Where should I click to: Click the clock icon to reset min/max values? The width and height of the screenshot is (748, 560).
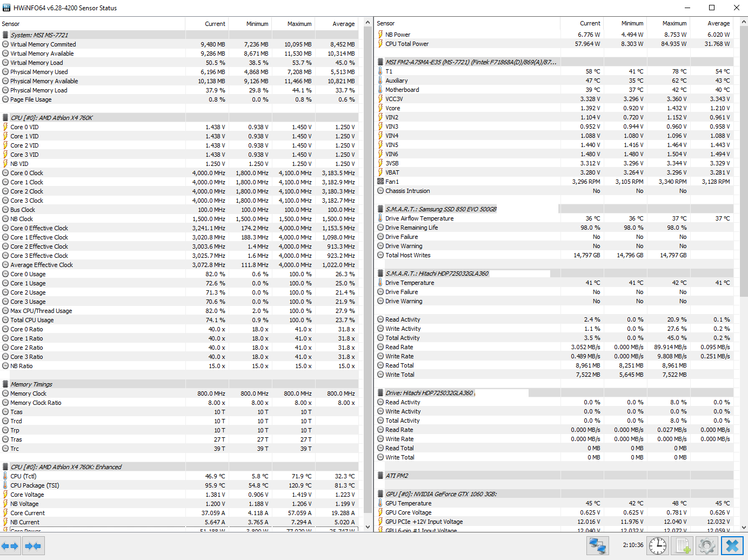pyautogui.click(x=658, y=546)
